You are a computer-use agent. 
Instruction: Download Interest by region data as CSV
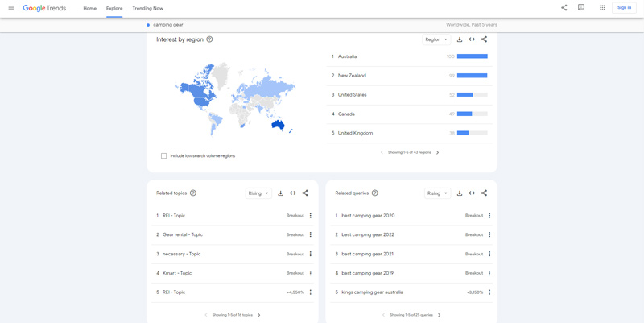click(460, 39)
